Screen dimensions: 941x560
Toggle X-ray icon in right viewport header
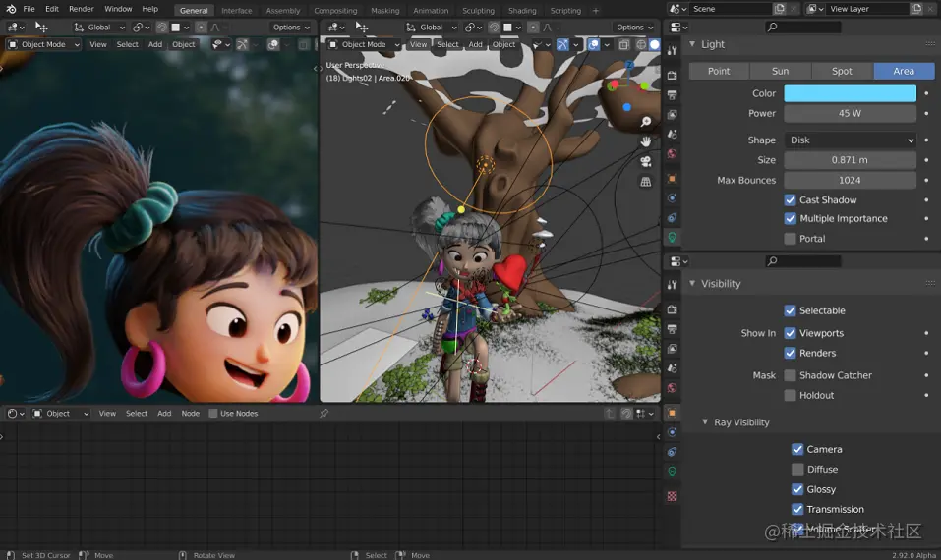pos(624,44)
